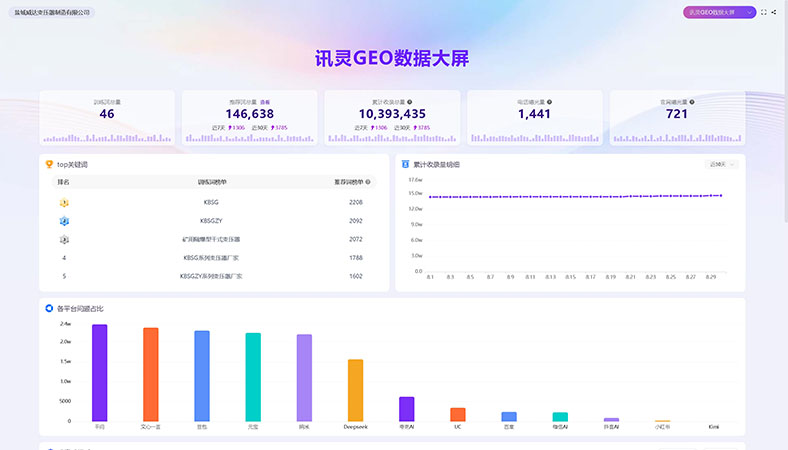The height and width of the screenshot is (450, 788).
Task: Click the company name tag at top left
Action: click(x=52, y=12)
